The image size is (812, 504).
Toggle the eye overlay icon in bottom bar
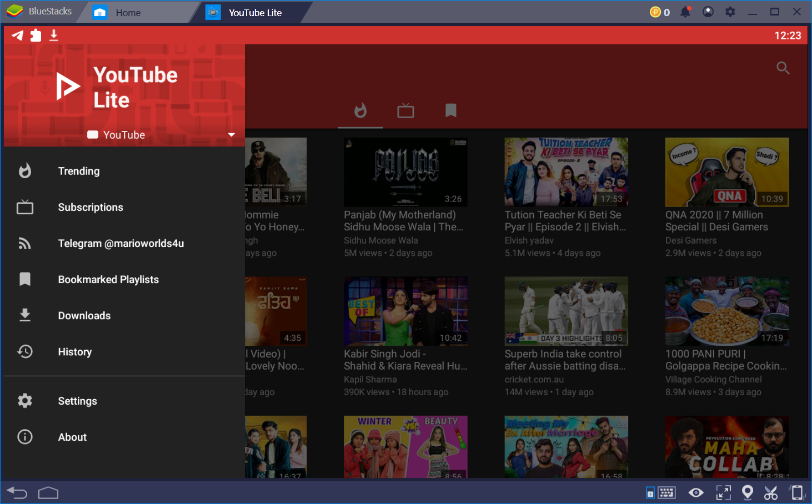coord(696,492)
